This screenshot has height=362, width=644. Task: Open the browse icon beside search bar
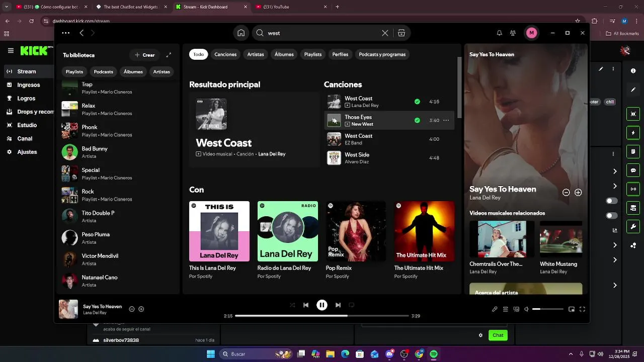click(x=401, y=33)
